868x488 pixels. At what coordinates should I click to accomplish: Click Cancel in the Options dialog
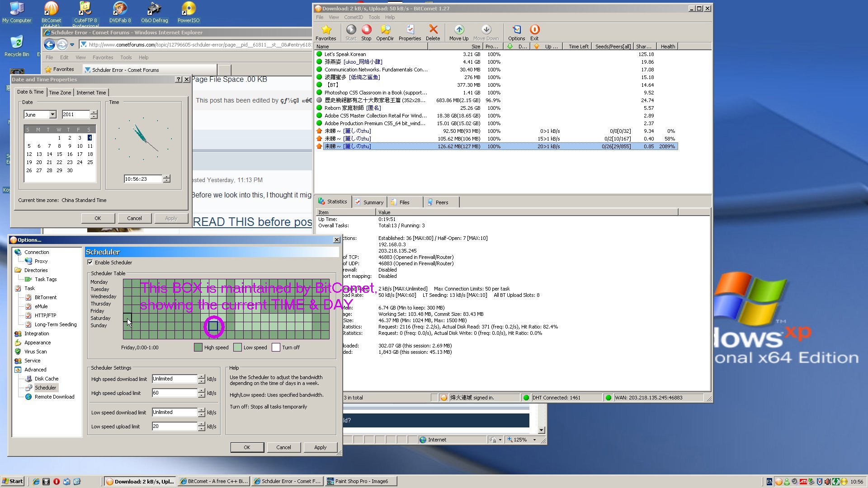click(283, 447)
